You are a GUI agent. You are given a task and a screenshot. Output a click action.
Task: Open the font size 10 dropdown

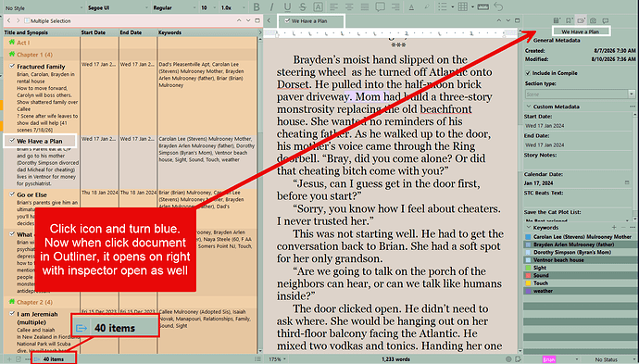click(208, 7)
